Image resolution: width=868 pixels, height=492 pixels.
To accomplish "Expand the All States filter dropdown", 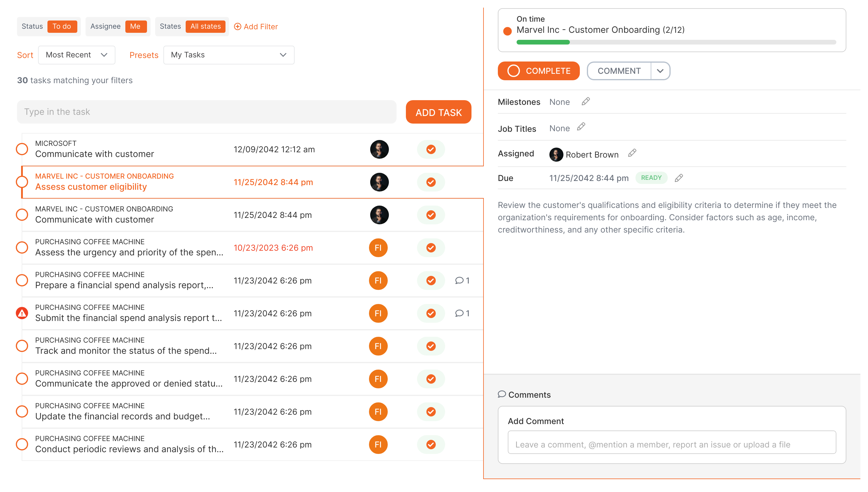I will [x=206, y=26].
